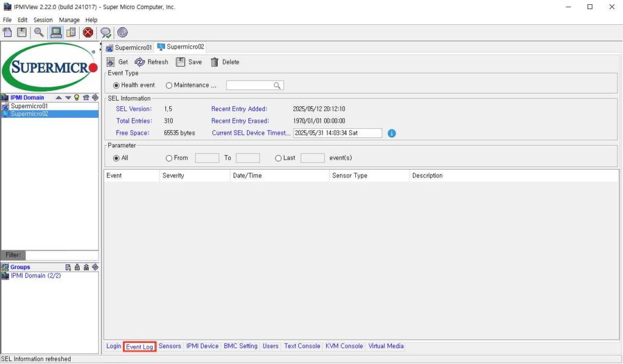Open the Virtual Media tab
Viewport: 623px width, 364px height.
386,346
